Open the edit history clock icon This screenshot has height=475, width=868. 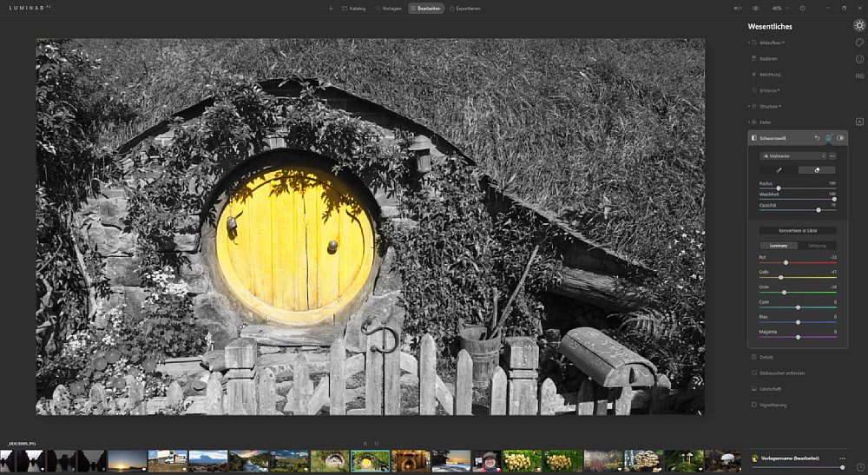tap(859, 467)
